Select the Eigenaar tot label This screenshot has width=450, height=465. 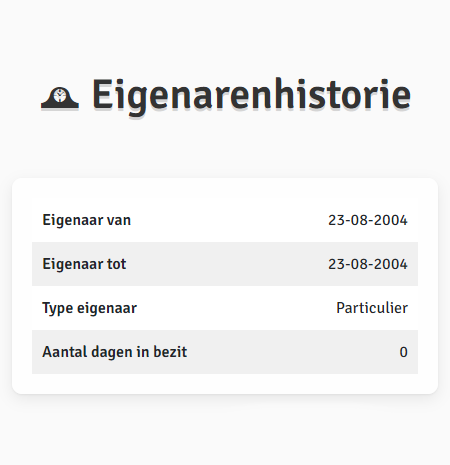(84, 264)
